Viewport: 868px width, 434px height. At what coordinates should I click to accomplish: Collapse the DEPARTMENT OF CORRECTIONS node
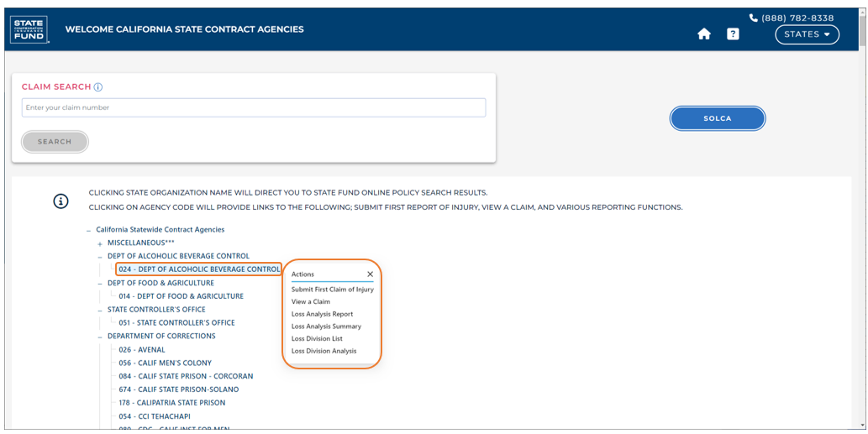[x=100, y=337]
